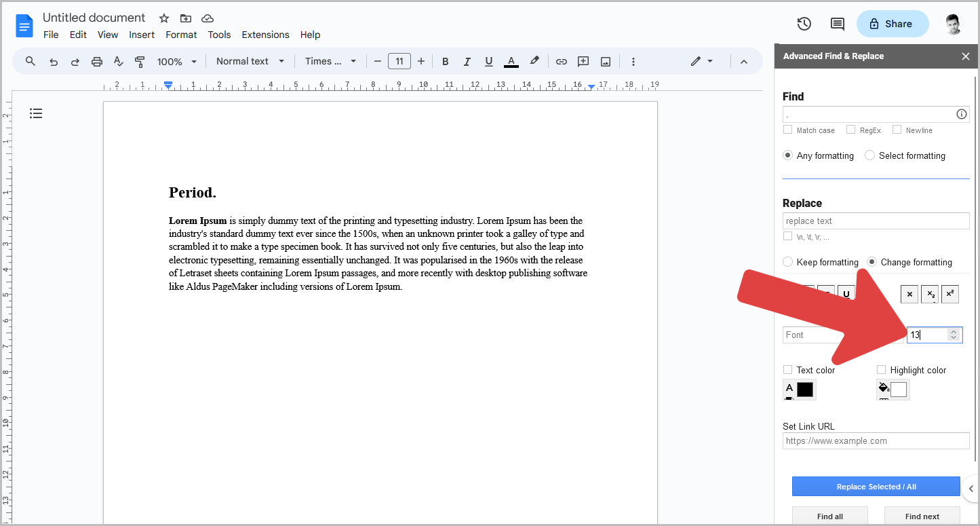Open the paragraph styles dropdown
980x526 pixels.
tap(250, 61)
